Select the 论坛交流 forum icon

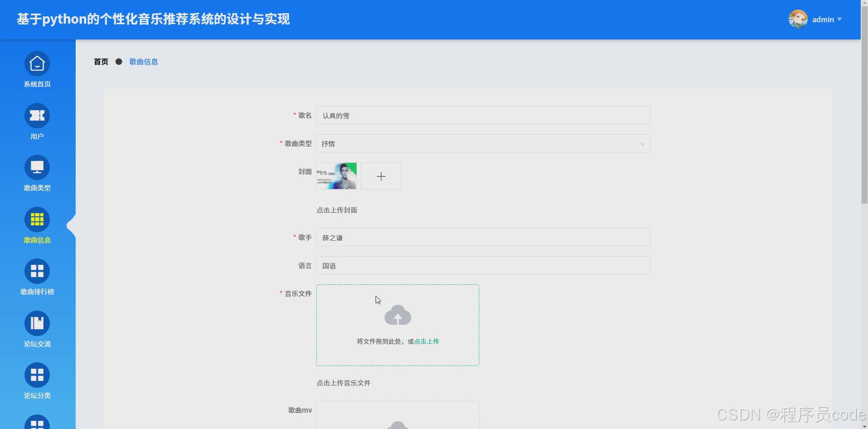tap(37, 323)
